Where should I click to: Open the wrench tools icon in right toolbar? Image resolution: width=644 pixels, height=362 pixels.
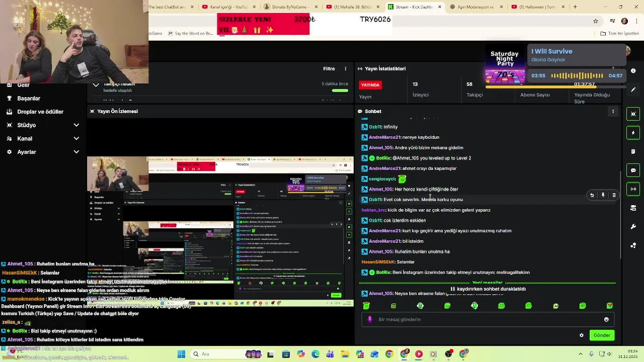click(633, 227)
